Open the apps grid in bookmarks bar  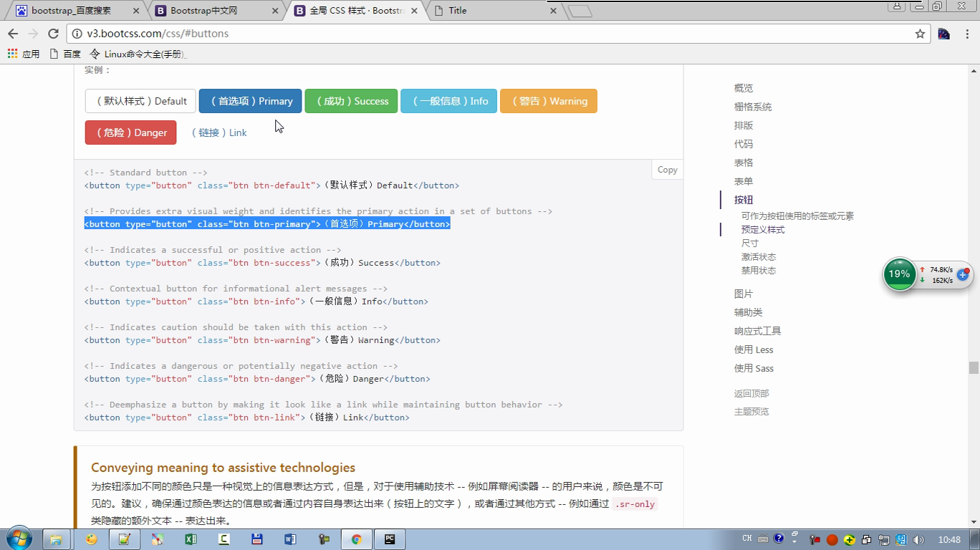pos(12,54)
